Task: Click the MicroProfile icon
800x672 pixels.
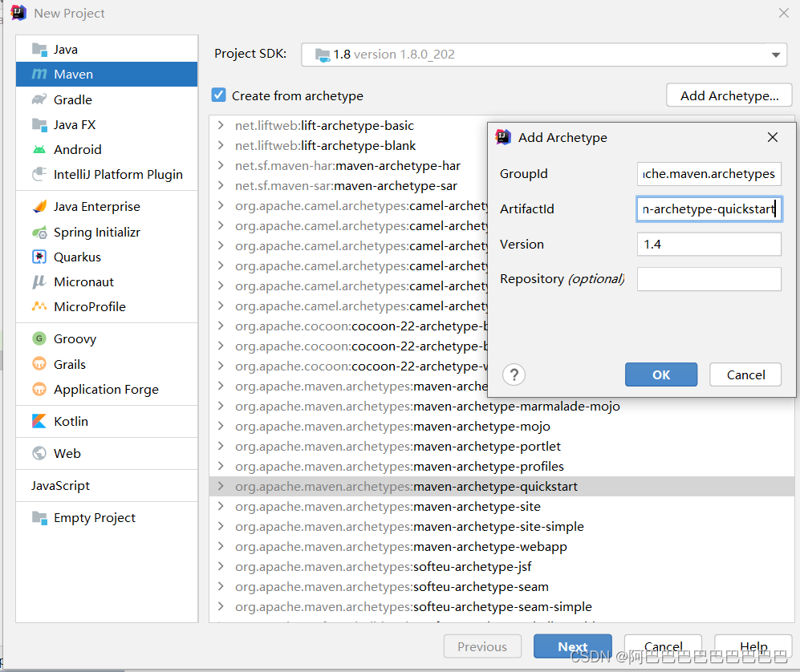Action: pos(39,306)
